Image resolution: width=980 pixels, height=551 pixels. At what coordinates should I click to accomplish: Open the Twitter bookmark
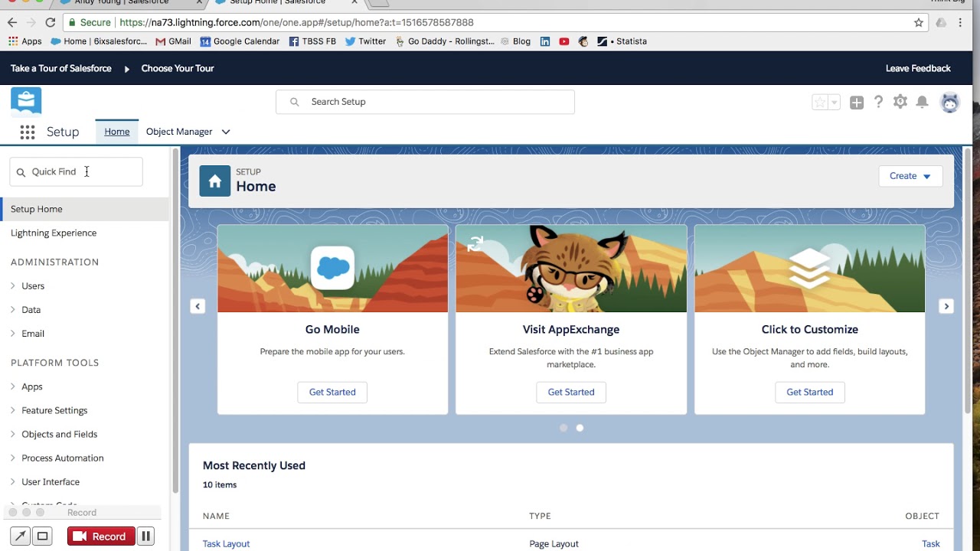(x=365, y=41)
